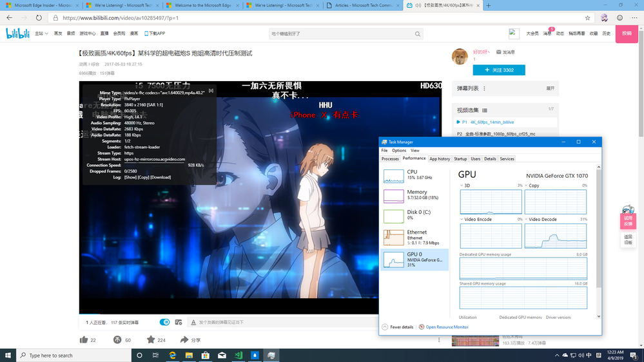Expand the danmaku list with 展开
The width and height of the screenshot is (644, 362).
click(551, 89)
